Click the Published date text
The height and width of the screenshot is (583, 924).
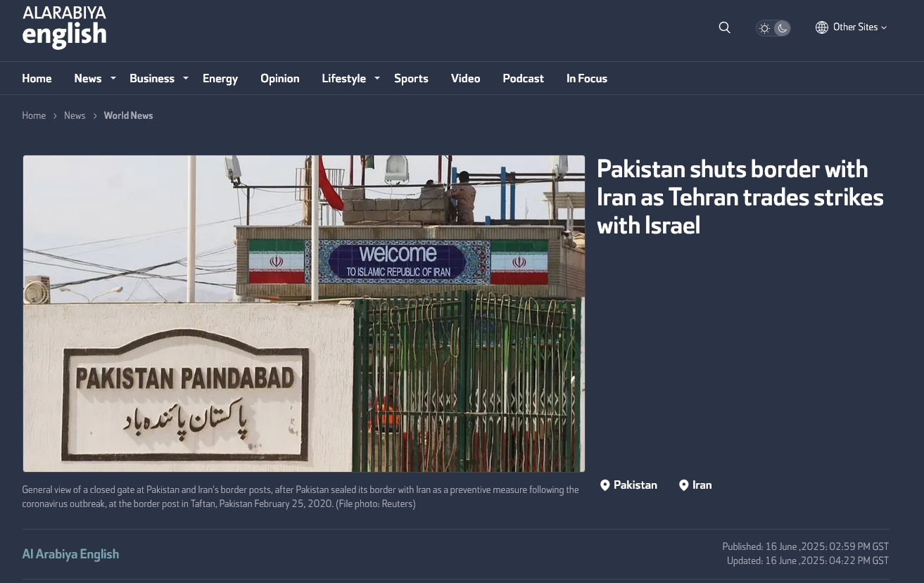(806, 546)
